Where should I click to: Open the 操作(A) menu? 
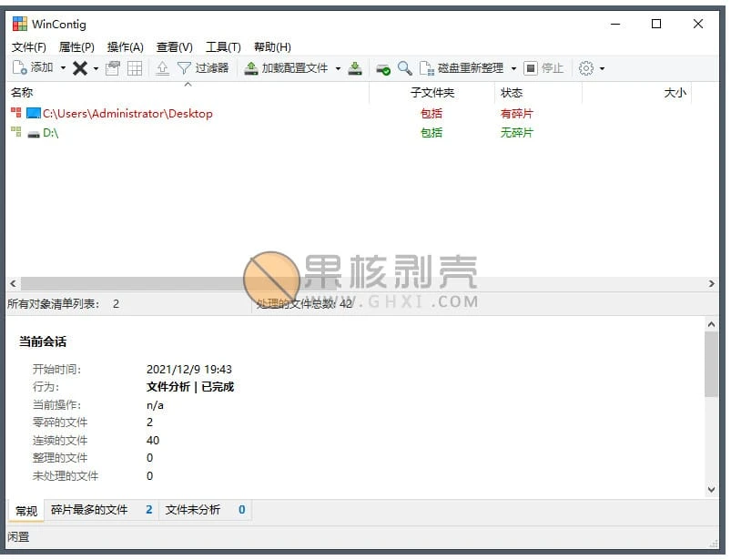click(125, 47)
